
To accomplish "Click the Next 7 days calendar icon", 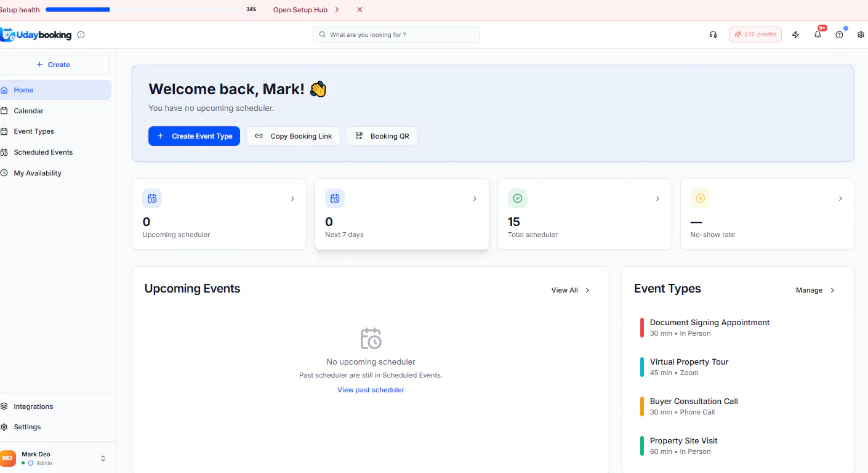I will (335, 198).
